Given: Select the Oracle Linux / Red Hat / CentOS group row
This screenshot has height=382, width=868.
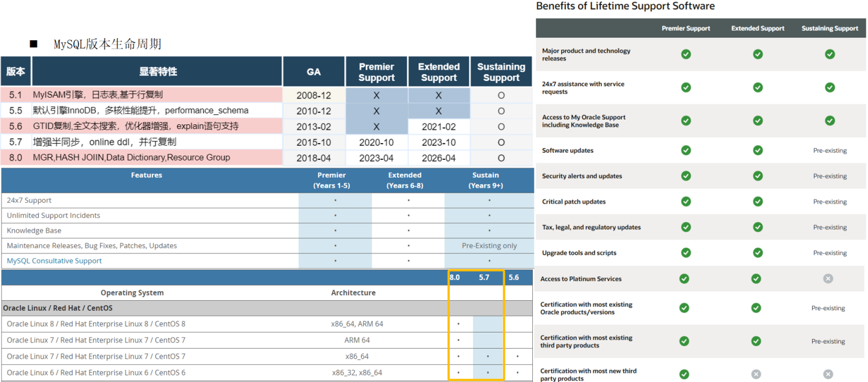Looking at the screenshot, I should [x=267, y=308].
